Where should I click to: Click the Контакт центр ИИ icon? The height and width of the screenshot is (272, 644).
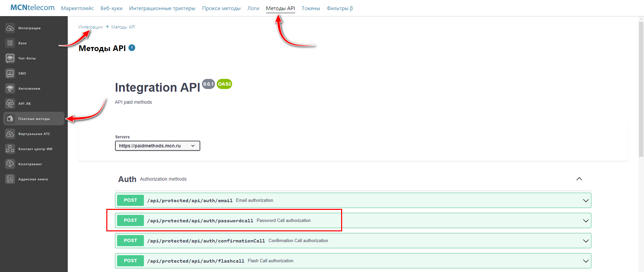click(x=10, y=149)
